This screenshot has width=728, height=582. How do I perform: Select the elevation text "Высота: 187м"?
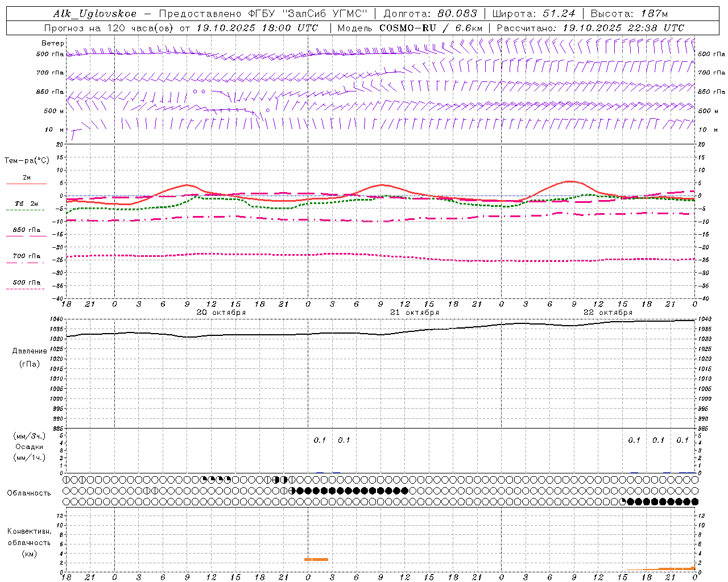pos(629,14)
